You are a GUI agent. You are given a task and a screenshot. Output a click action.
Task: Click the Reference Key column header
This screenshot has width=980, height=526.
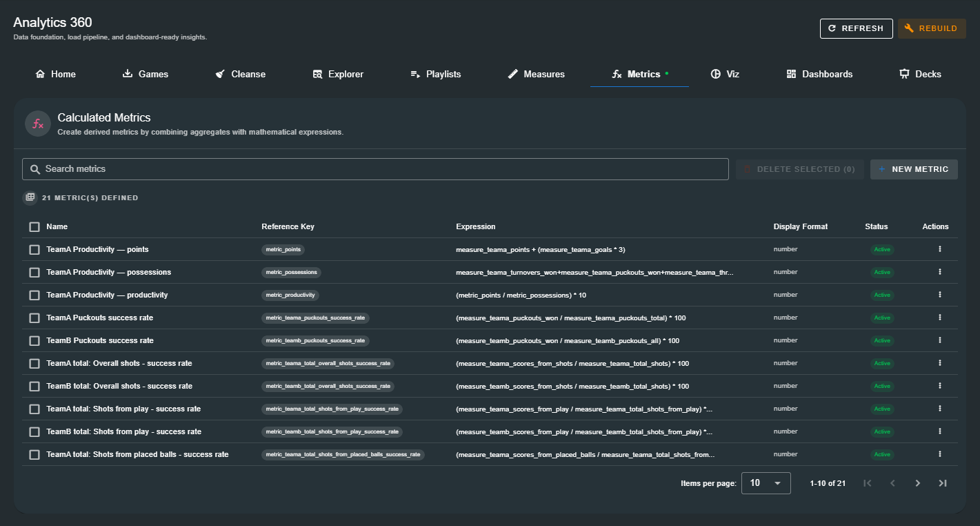click(x=288, y=226)
